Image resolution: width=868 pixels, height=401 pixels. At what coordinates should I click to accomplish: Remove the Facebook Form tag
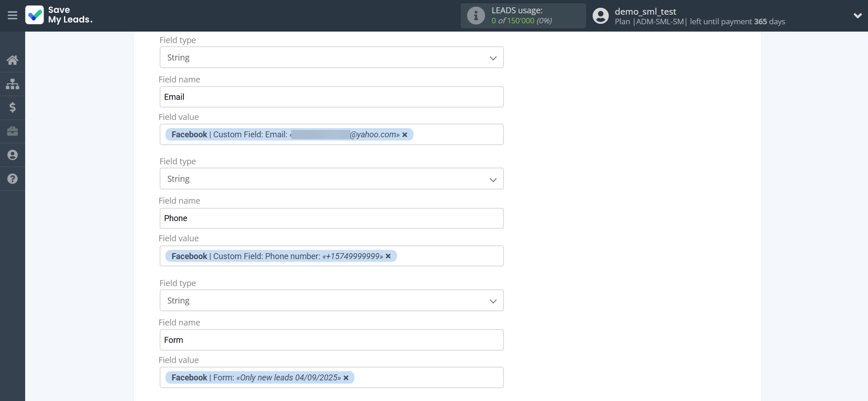(346, 378)
